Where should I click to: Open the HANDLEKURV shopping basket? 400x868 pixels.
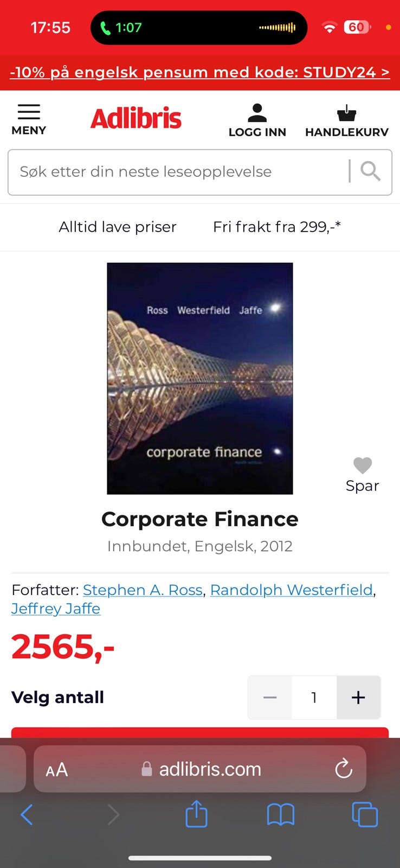(x=346, y=120)
